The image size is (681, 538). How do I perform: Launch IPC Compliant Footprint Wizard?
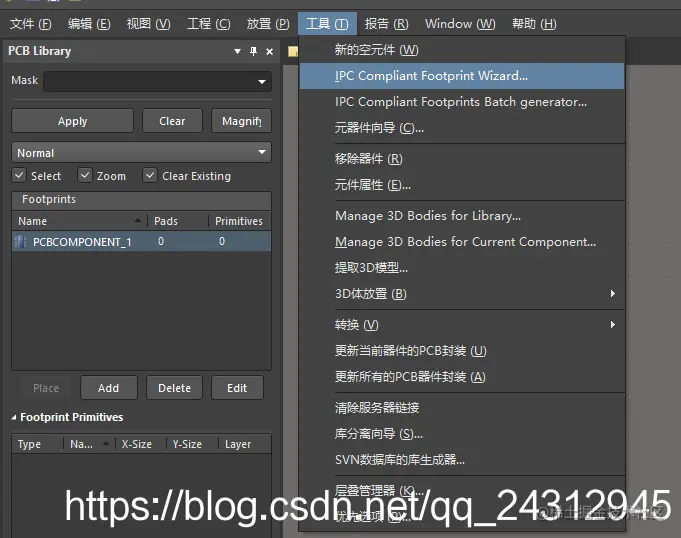click(462, 76)
